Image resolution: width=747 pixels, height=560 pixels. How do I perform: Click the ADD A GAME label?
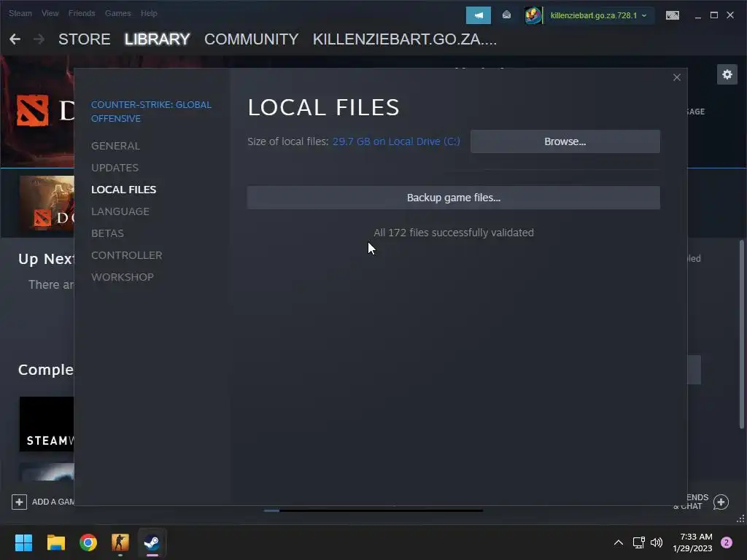(x=53, y=502)
